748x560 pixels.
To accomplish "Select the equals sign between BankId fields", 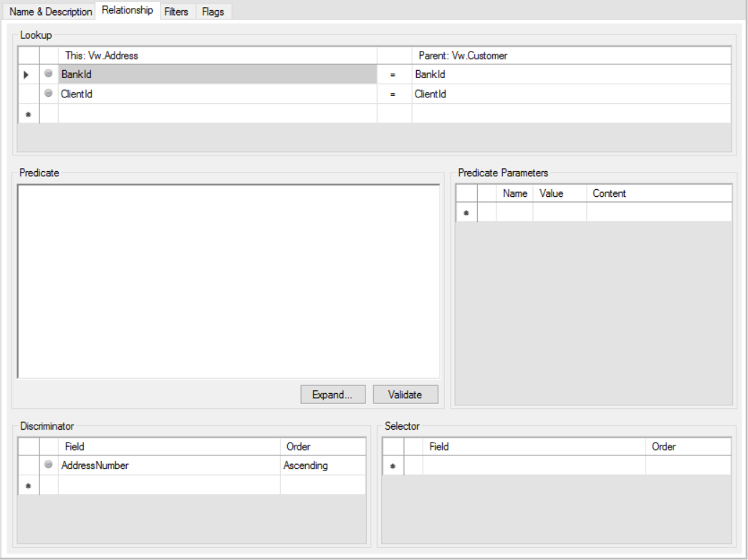I will pyautogui.click(x=394, y=73).
